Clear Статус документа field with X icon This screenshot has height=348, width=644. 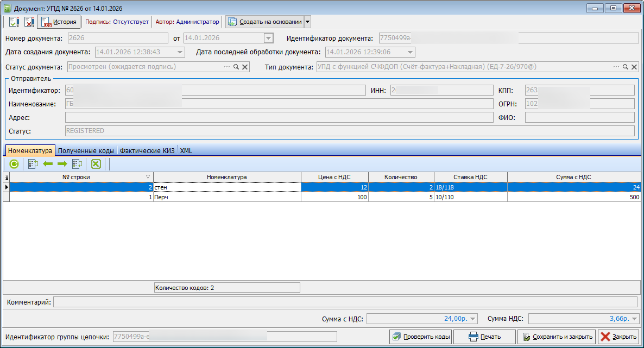click(245, 67)
